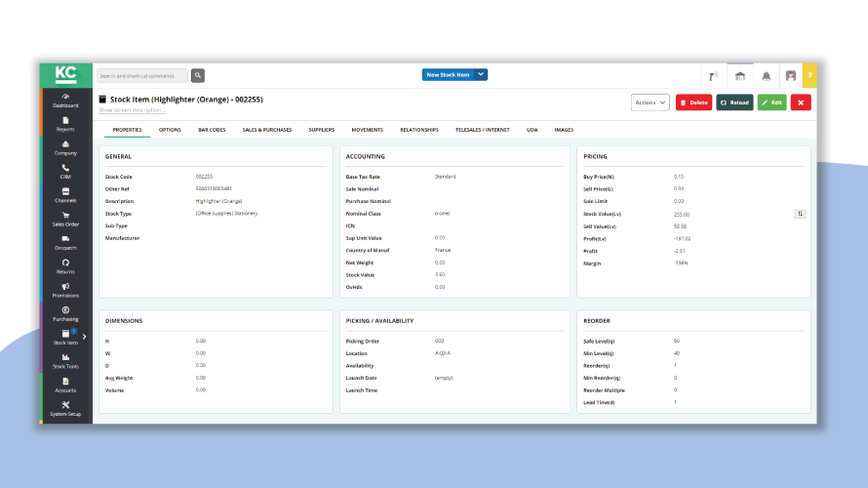The height and width of the screenshot is (488, 868).
Task: Click the Standard base tax rate value
Action: (x=445, y=177)
